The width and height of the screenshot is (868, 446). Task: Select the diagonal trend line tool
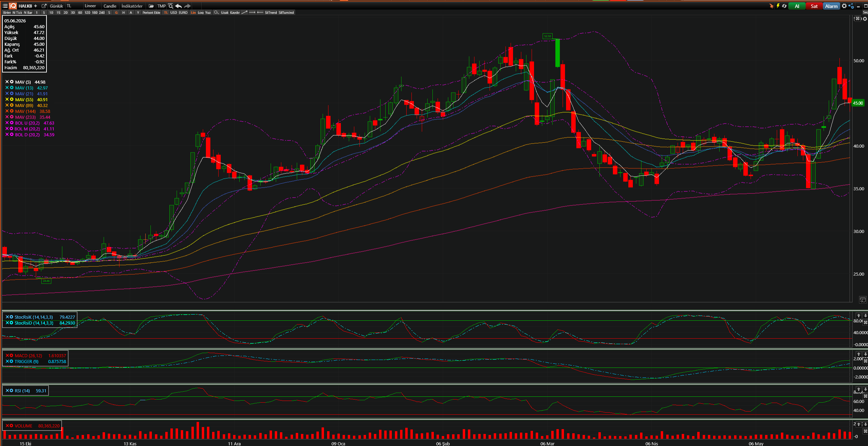coord(244,12)
